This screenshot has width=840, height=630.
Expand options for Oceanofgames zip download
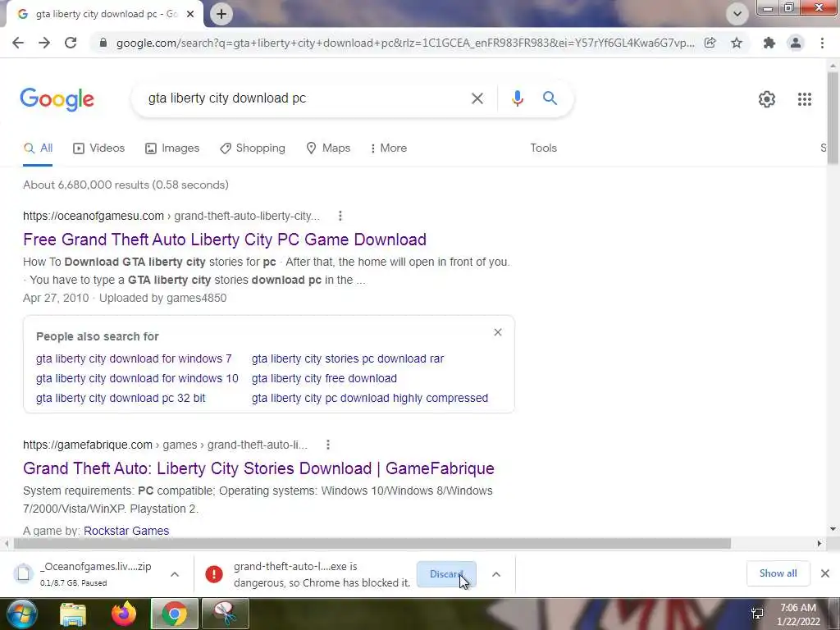(175, 574)
